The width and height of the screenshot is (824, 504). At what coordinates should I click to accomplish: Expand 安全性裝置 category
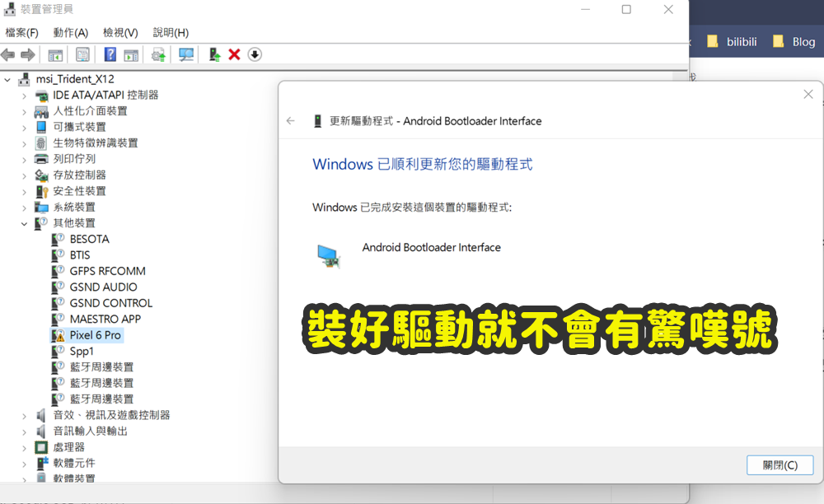(24, 192)
